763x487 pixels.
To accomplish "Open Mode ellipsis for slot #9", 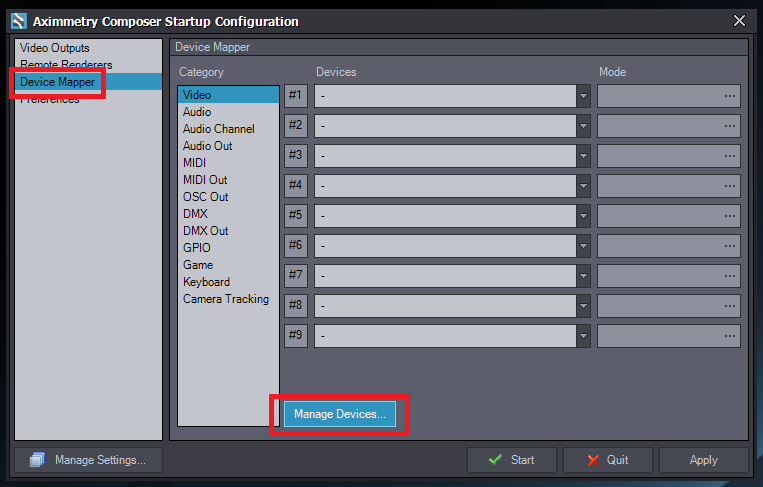I will [x=729, y=336].
